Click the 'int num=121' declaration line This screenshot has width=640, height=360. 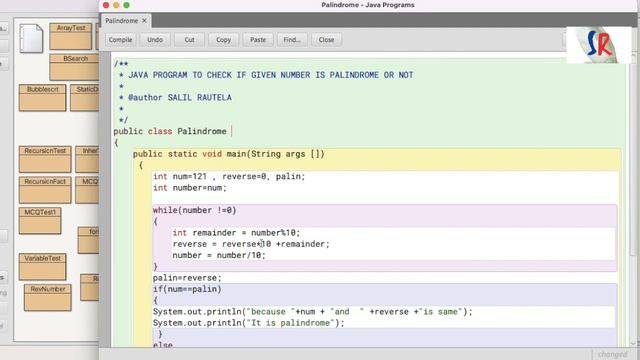click(x=229, y=176)
